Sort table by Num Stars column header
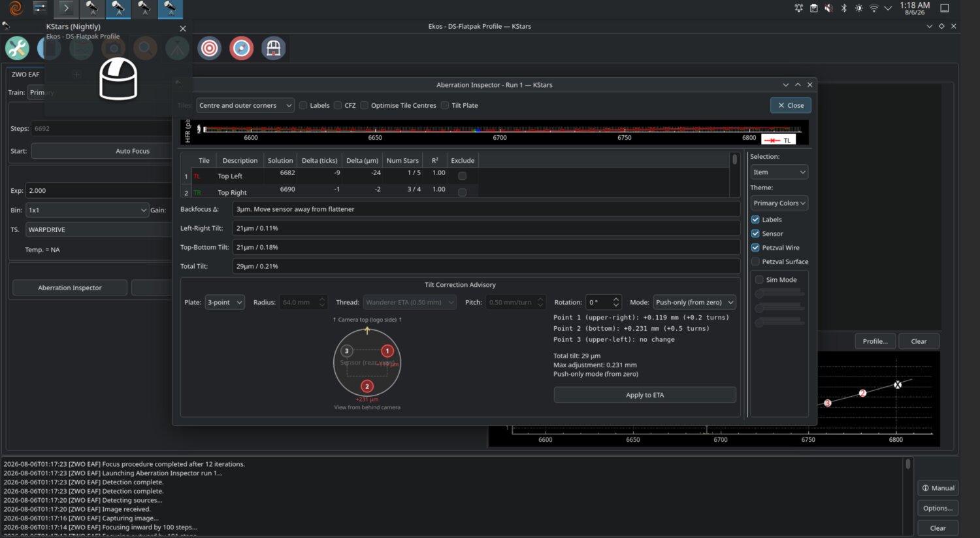The width and height of the screenshot is (980, 538). click(402, 160)
